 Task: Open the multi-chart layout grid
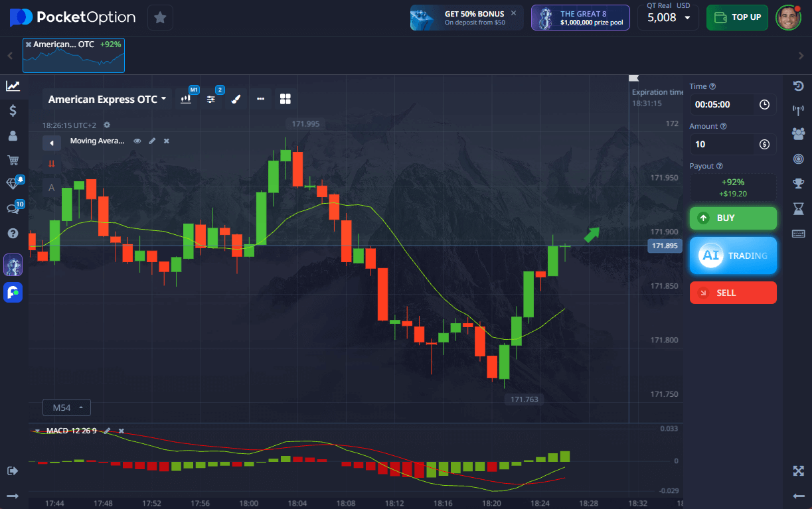point(285,99)
